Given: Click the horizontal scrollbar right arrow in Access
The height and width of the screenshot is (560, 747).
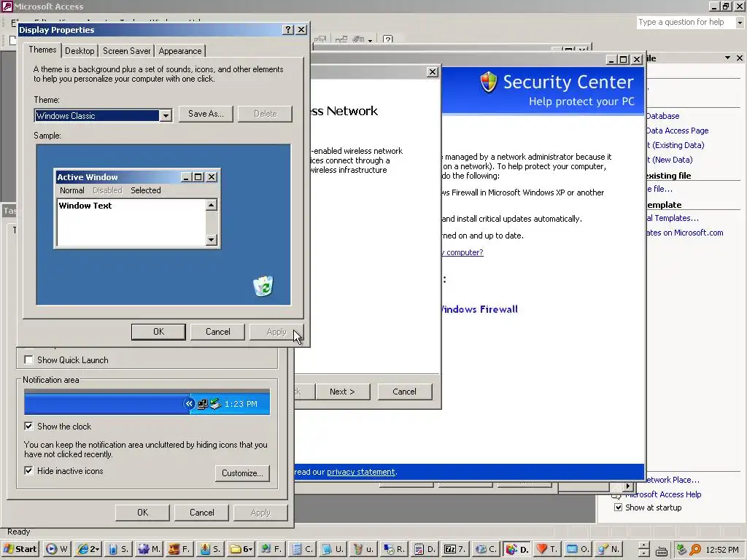Looking at the screenshot, I should [628, 486].
